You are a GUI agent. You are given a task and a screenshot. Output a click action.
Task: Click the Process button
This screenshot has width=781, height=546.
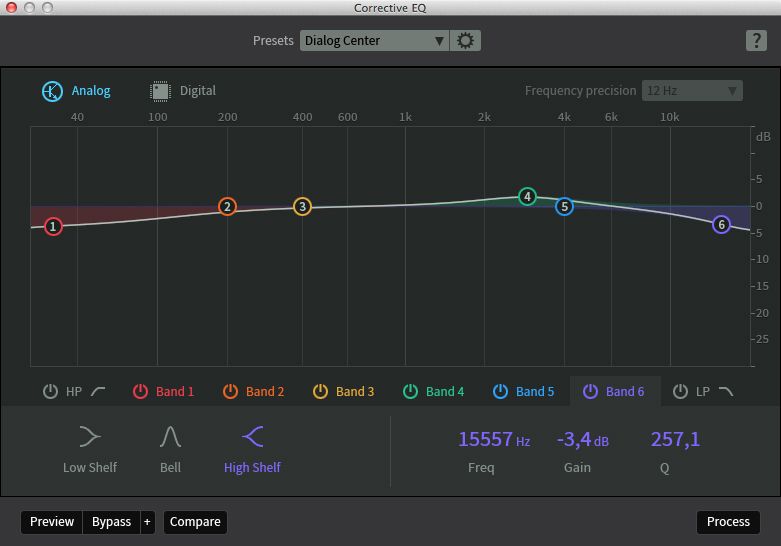coord(728,522)
